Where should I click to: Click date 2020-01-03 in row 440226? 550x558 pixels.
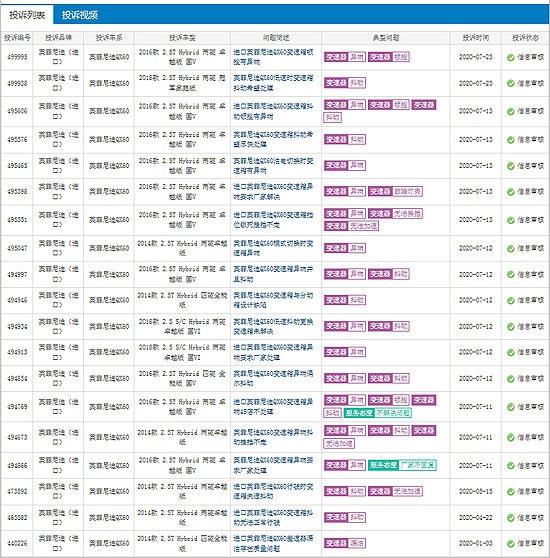pyautogui.click(x=476, y=543)
